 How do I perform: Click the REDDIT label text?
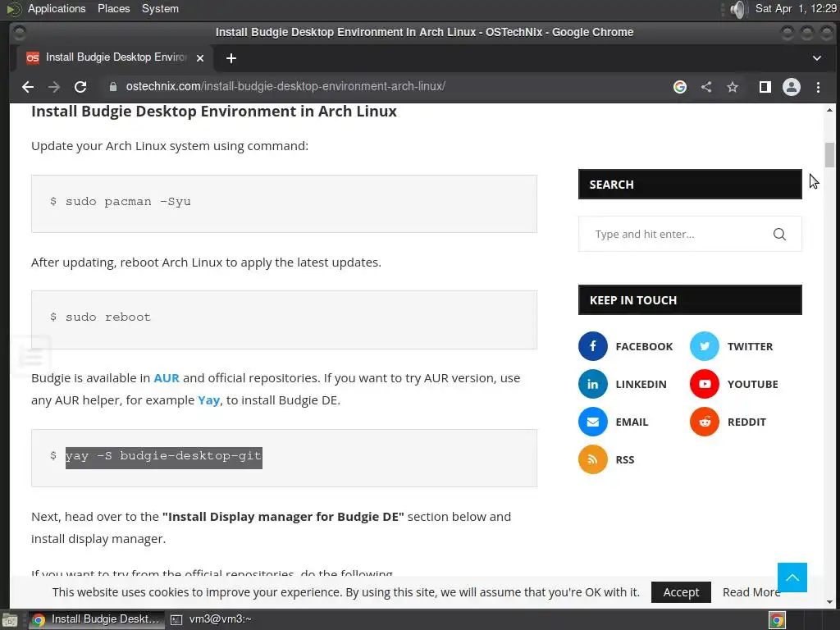coord(746,422)
